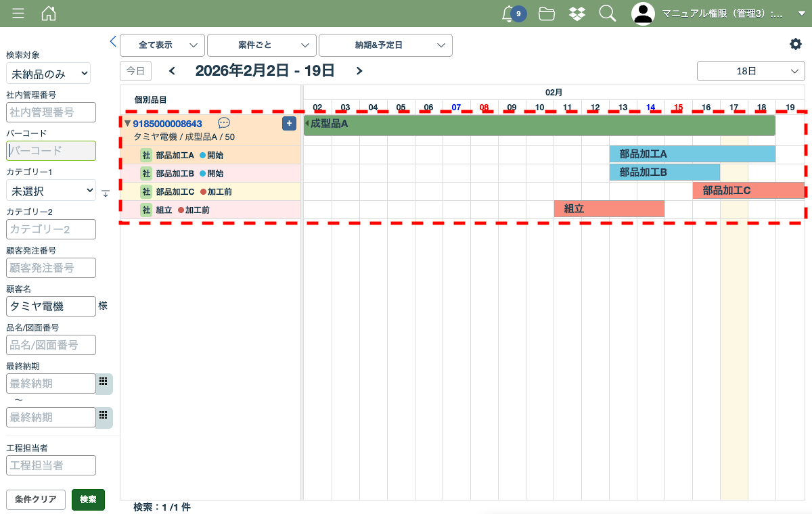The image size is (812, 514).
Task: Click the 今日 button
Action: (135, 71)
